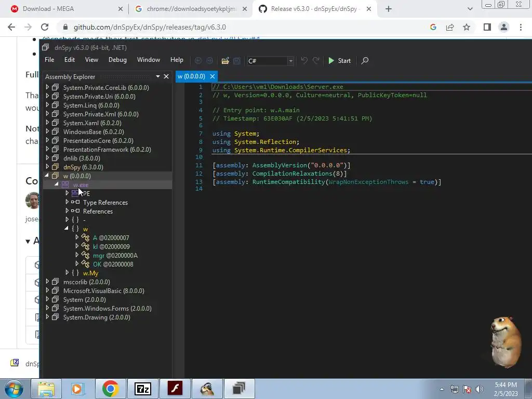Open the Window menu

tap(149, 60)
